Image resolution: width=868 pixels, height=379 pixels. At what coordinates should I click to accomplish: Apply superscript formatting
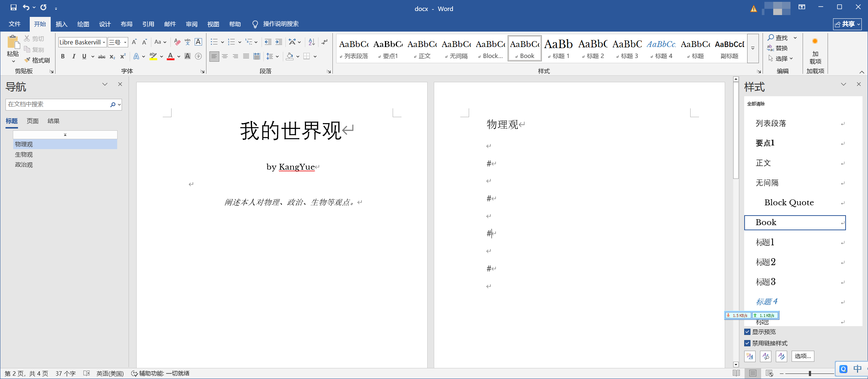123,57
